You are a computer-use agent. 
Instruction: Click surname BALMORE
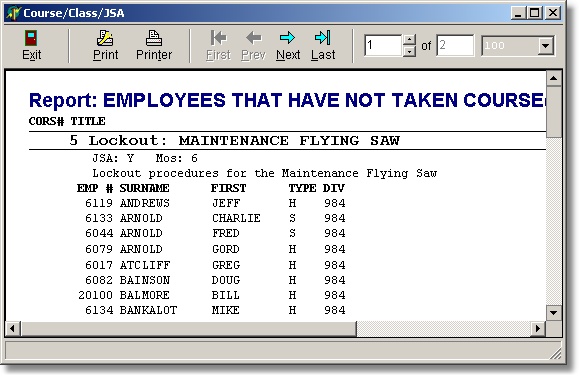[144, 296]
